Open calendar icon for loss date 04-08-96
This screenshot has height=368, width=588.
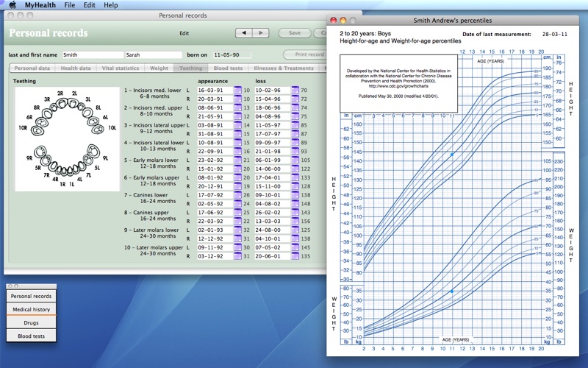[x=295, y=116]
